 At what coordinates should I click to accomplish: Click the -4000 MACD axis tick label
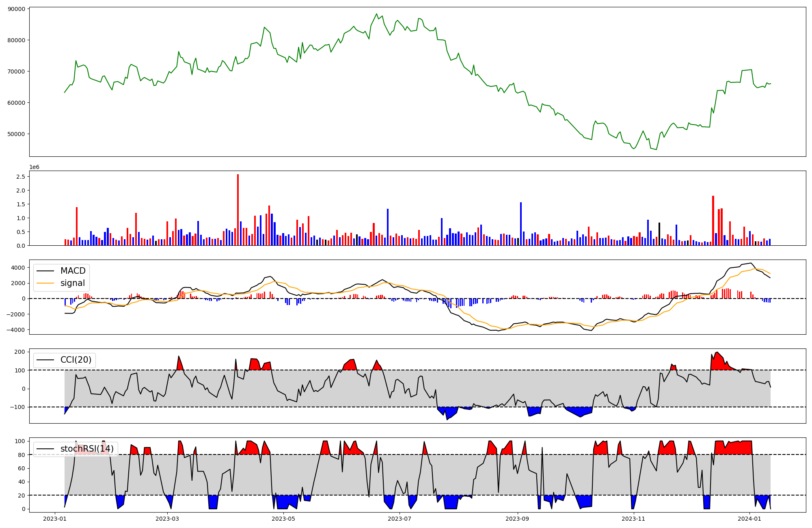pos(15,330)
